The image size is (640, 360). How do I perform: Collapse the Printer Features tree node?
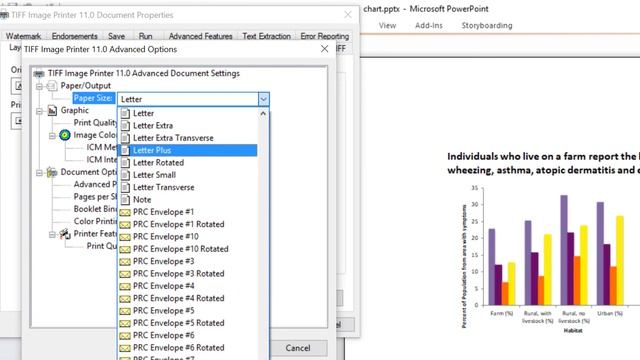point(52,234)
